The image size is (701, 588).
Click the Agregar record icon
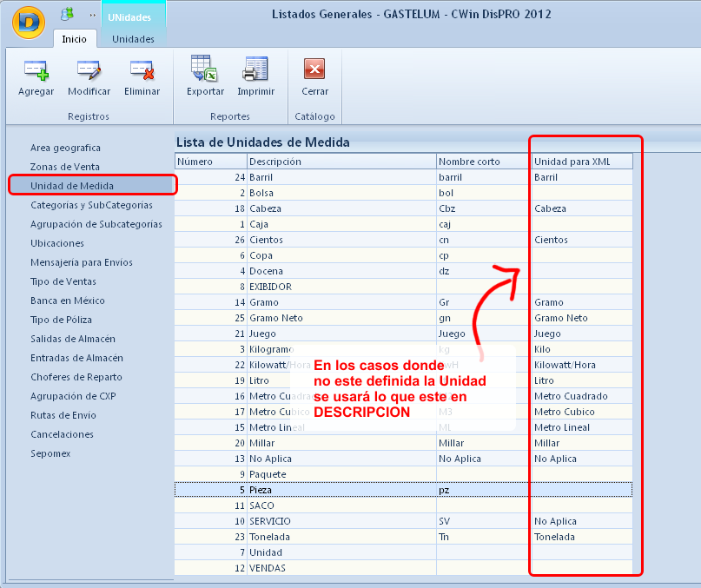[x=36, y=70]
